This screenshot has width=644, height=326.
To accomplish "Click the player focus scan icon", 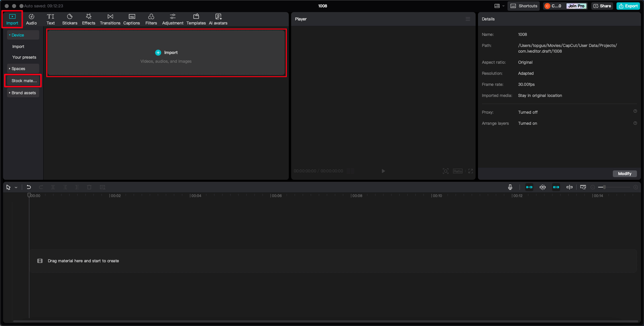I will point(446,171).
